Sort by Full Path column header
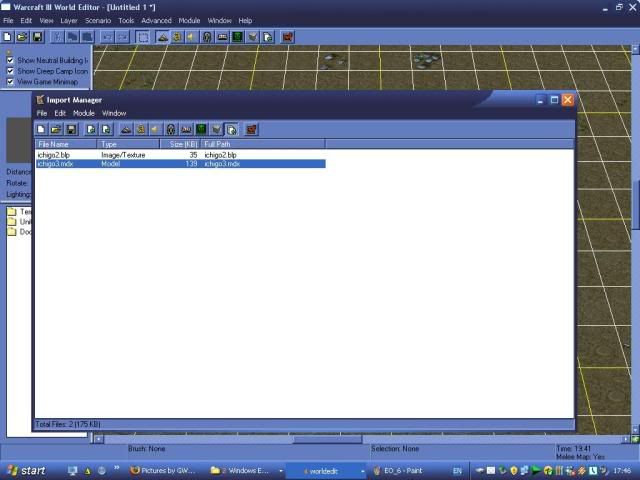The height and width of the screenshot is (480, 640). click(x=263, y=144)
